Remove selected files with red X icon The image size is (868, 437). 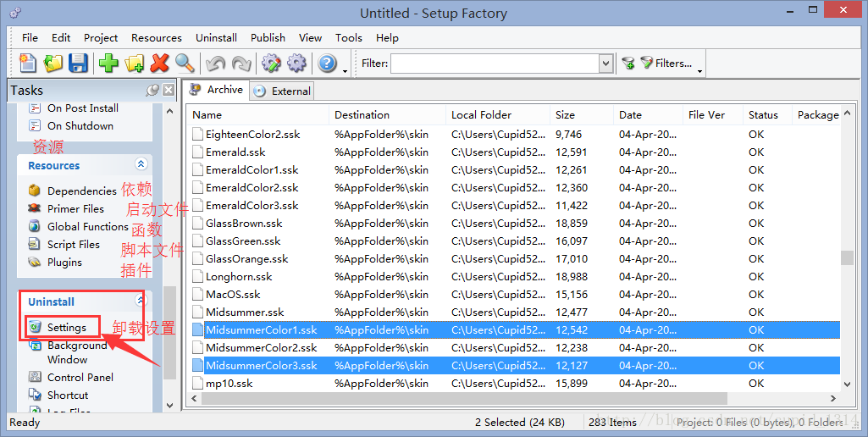[159, 64]
